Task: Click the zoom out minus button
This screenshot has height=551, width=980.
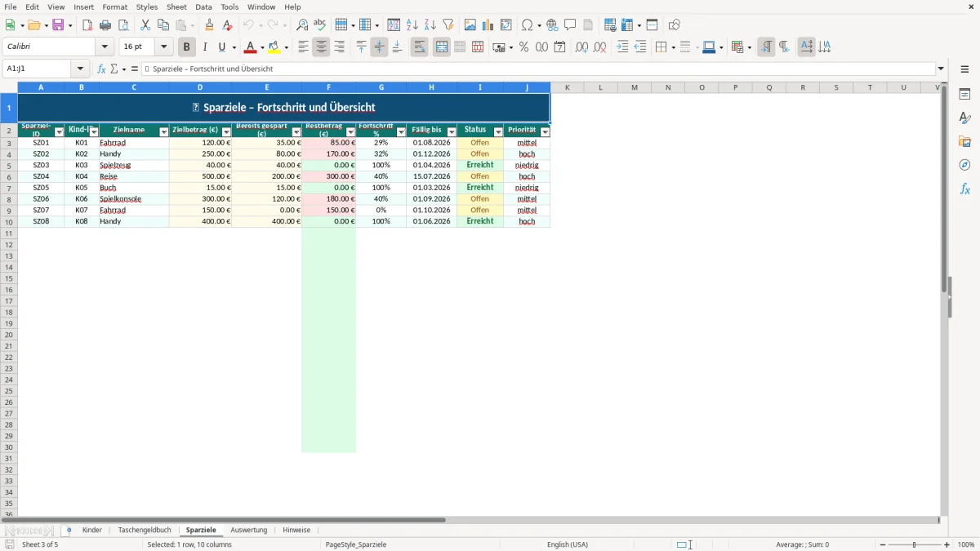Action: click(x=883, y=544)
